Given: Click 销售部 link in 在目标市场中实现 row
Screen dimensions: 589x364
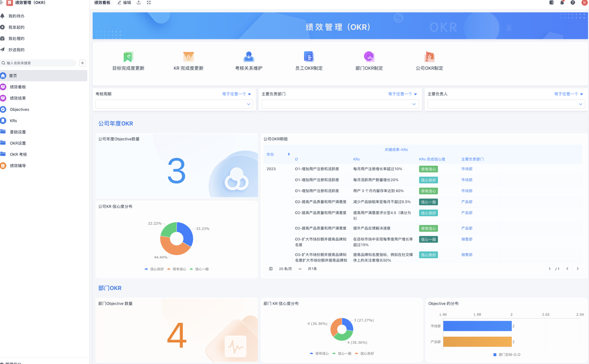Looking at the screenshot, I should (467, 239).
